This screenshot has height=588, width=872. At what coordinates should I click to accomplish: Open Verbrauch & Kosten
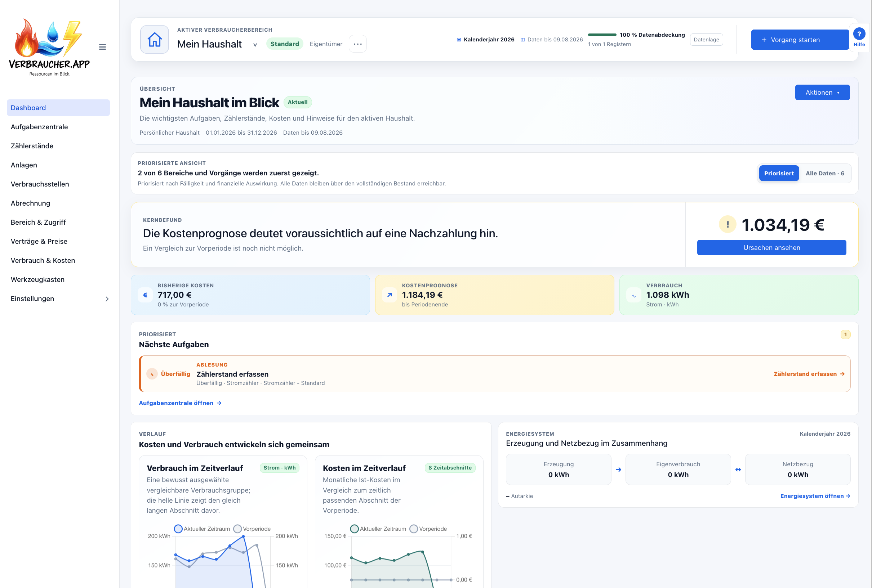point(58,261)
